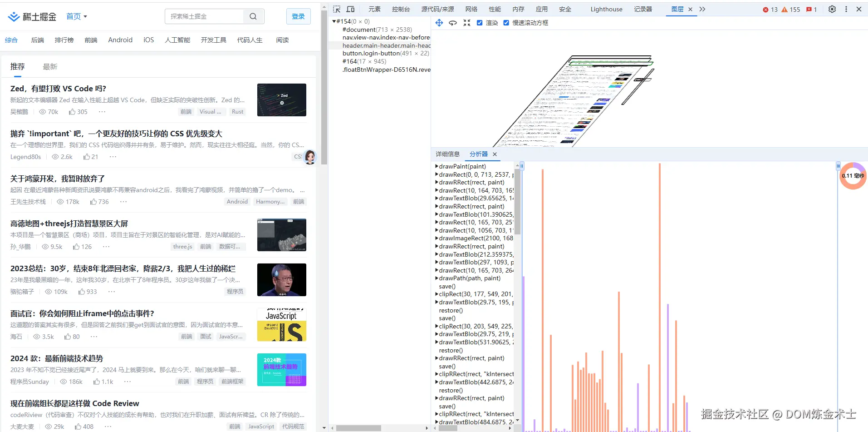Expand the drawPath(path, paint) entry
Screen dimensions: 868x432
click(x=436, y=278)
